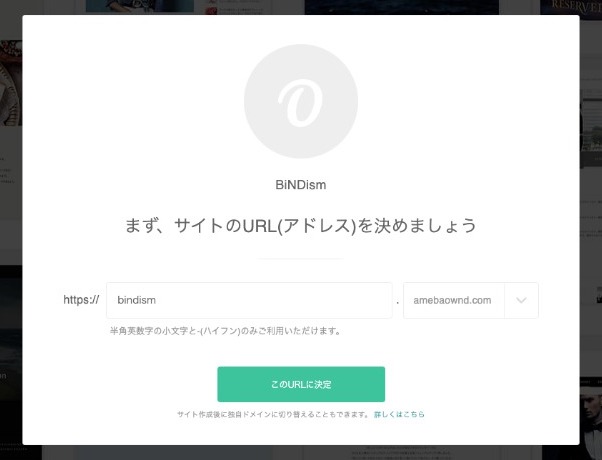Click the Ameba Ownd circular logo icon
Screen dimensions: 602x460
tap(301, 101)
